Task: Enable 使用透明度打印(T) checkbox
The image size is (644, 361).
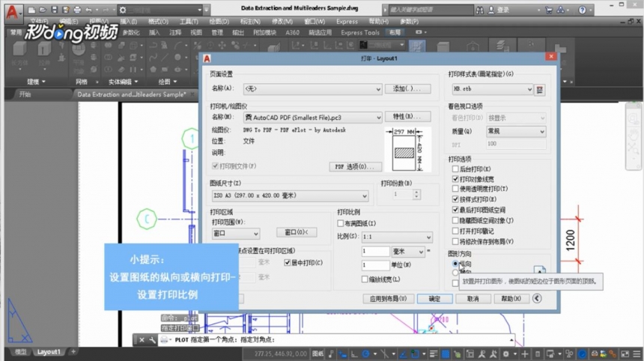Action: [455, 189]
